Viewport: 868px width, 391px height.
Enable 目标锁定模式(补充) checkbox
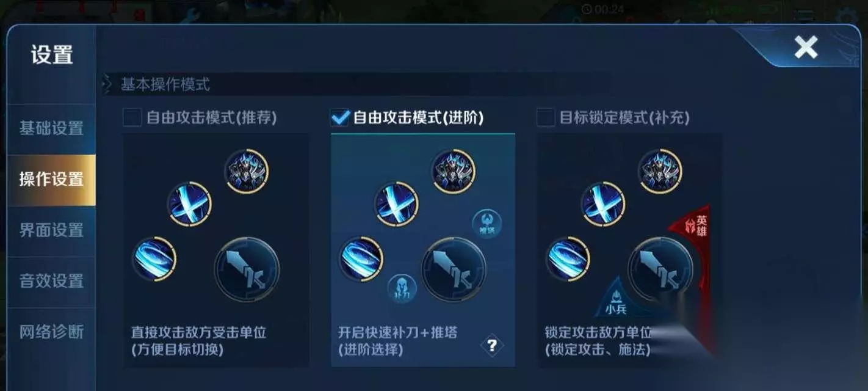pyautogui.click(x=545, y=117)
